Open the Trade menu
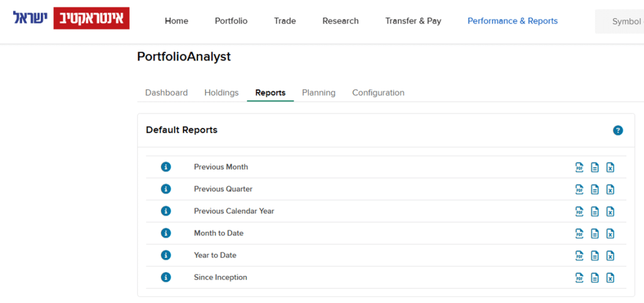Screen dimensions: 644x303 [285, 21]
